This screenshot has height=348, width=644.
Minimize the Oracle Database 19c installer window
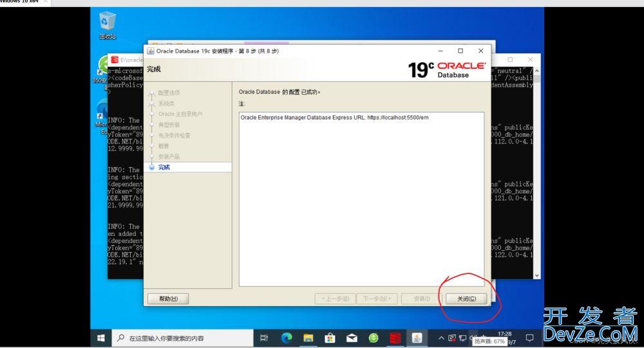coord(440,51)
